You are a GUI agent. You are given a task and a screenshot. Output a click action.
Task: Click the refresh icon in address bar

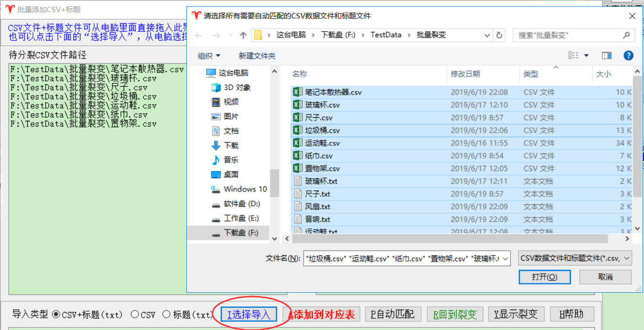[x=499, y=35]
